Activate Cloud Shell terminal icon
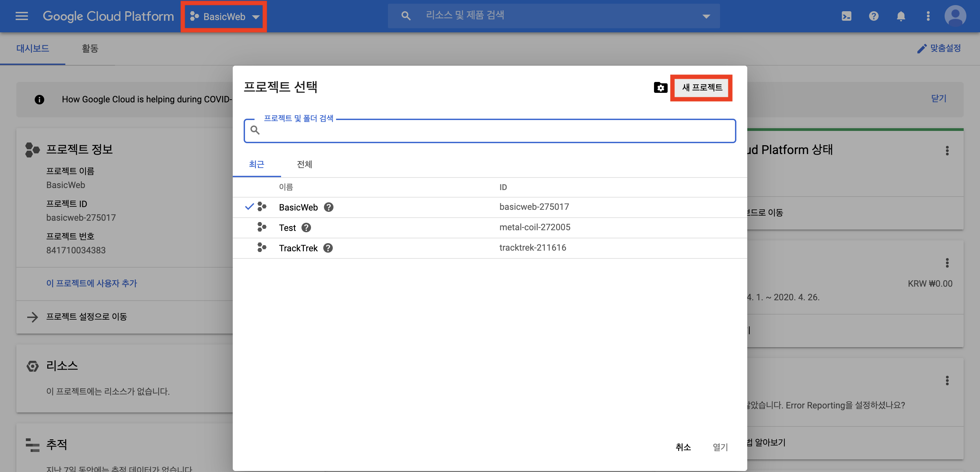Image resolution: width=980 pixels, height=472 pixels. (x=847, y=16)
